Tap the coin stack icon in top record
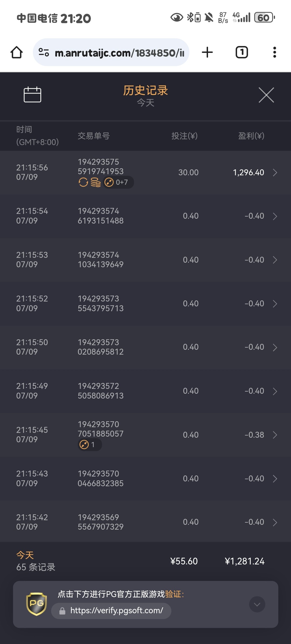This screenshot has width=291, height=644. pos(95,183)
